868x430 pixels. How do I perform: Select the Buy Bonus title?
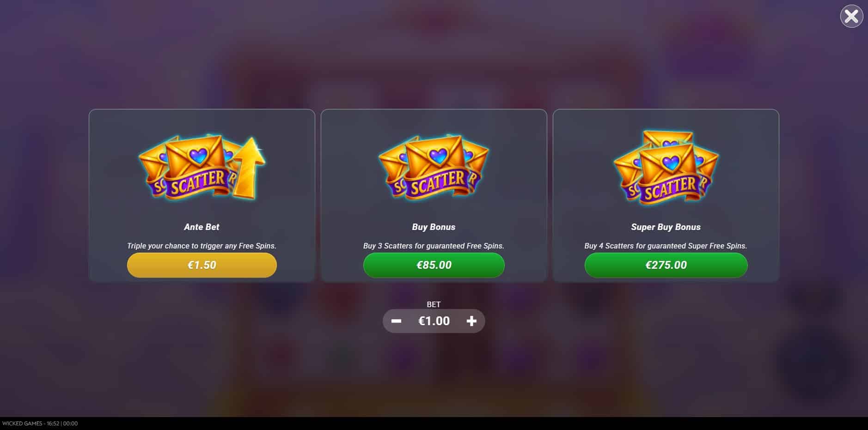(x=434, y=227)
